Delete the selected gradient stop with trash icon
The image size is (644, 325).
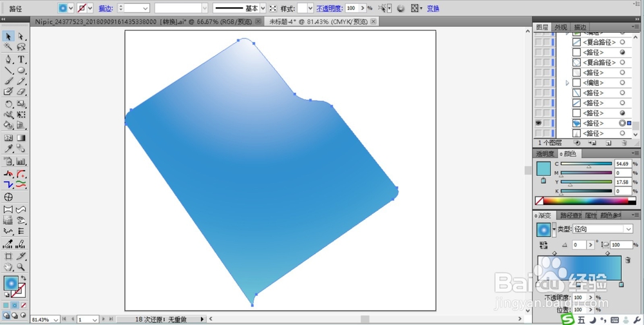pyautogui.click(x=627, y=260)
